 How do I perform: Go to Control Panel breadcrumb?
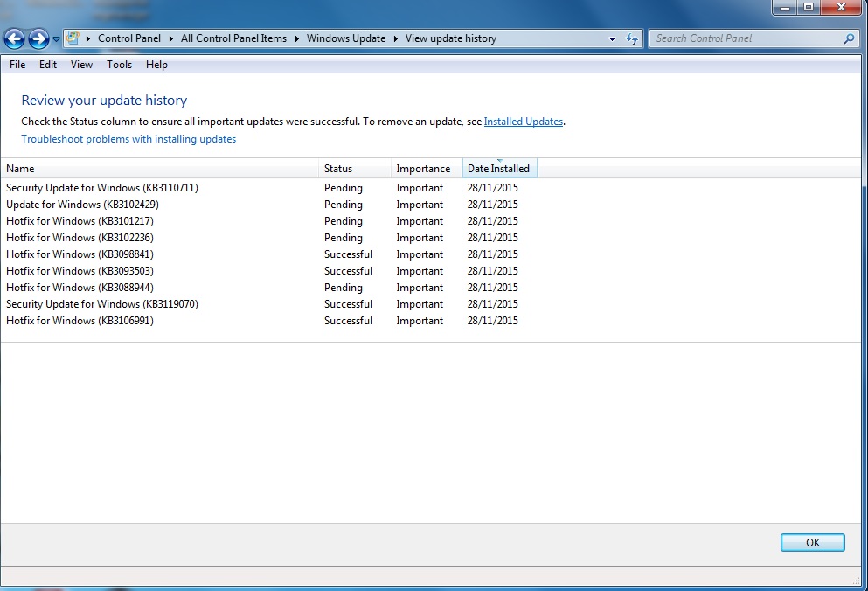[129, 38]
